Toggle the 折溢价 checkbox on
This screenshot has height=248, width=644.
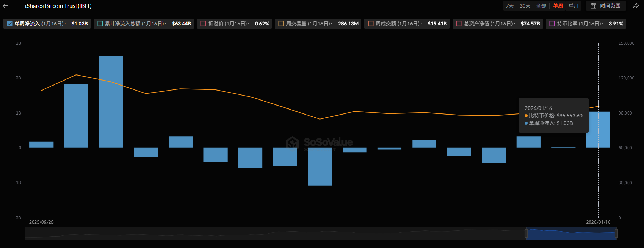pyautogui.click(x=203, y=24)
